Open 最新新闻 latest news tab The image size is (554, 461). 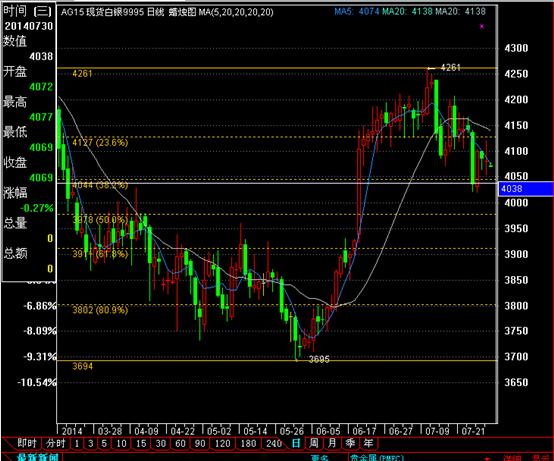pos(38,457)
